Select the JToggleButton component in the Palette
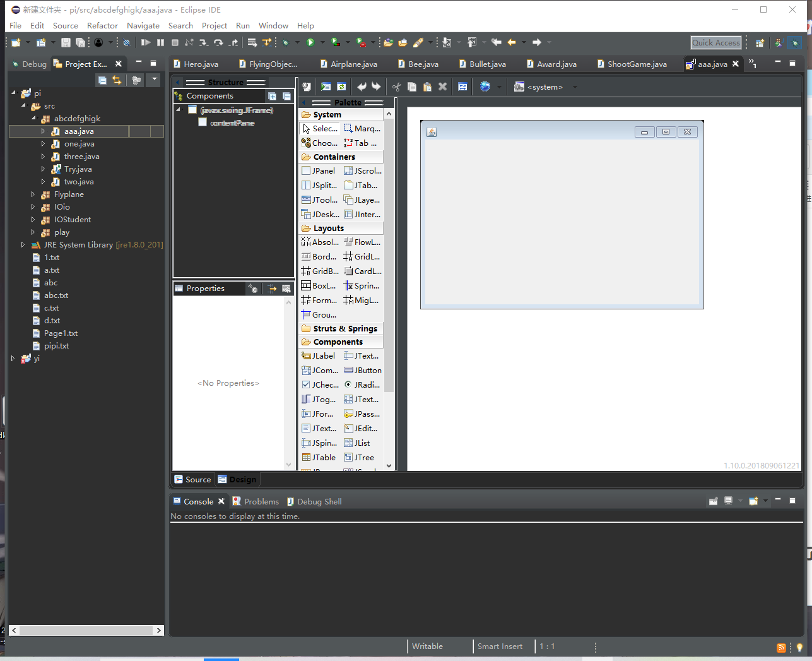This screenshot has height=661, width=812. click(319, 399)
